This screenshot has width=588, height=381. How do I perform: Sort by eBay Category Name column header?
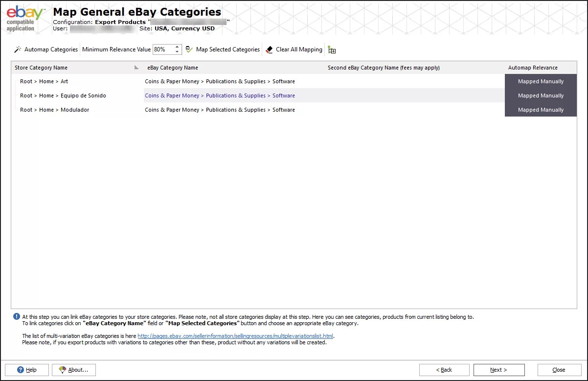(173, 68)
